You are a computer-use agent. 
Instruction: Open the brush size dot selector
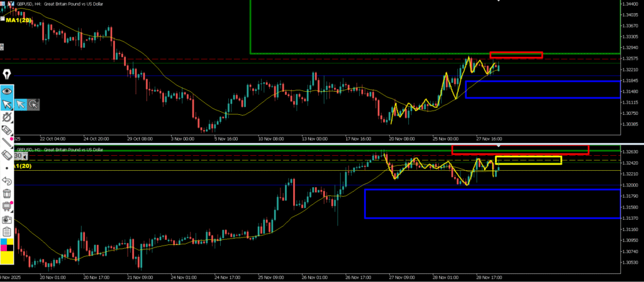point(6,168)
